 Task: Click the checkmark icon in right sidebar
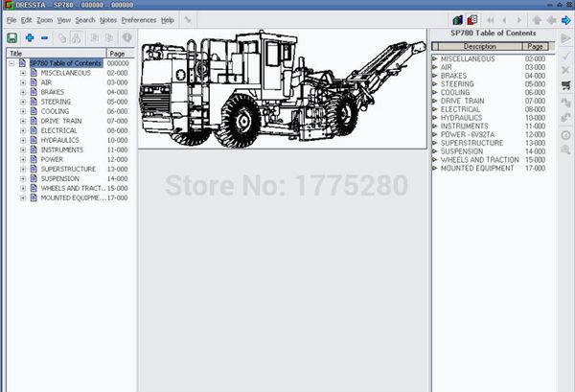(565, 56)
